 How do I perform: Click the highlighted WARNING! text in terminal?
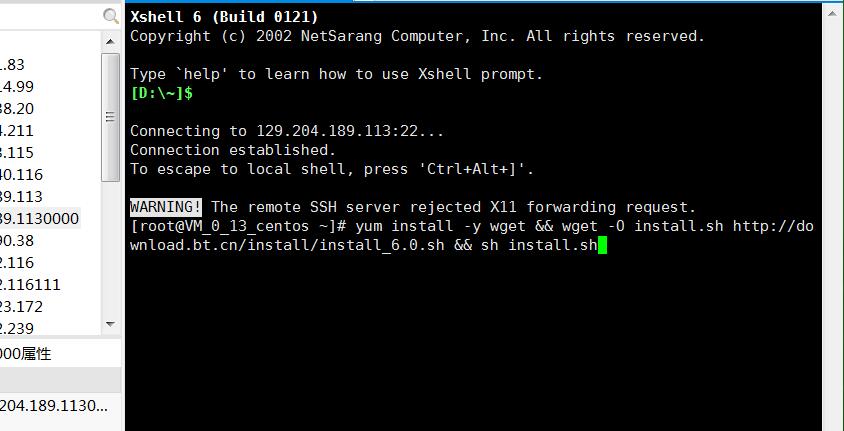point(166,207)
